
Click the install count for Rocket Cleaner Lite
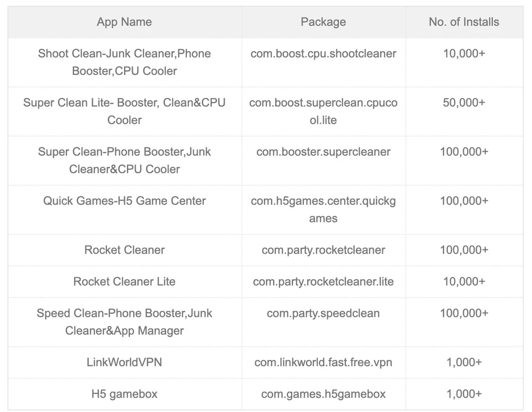coord(464,282)
